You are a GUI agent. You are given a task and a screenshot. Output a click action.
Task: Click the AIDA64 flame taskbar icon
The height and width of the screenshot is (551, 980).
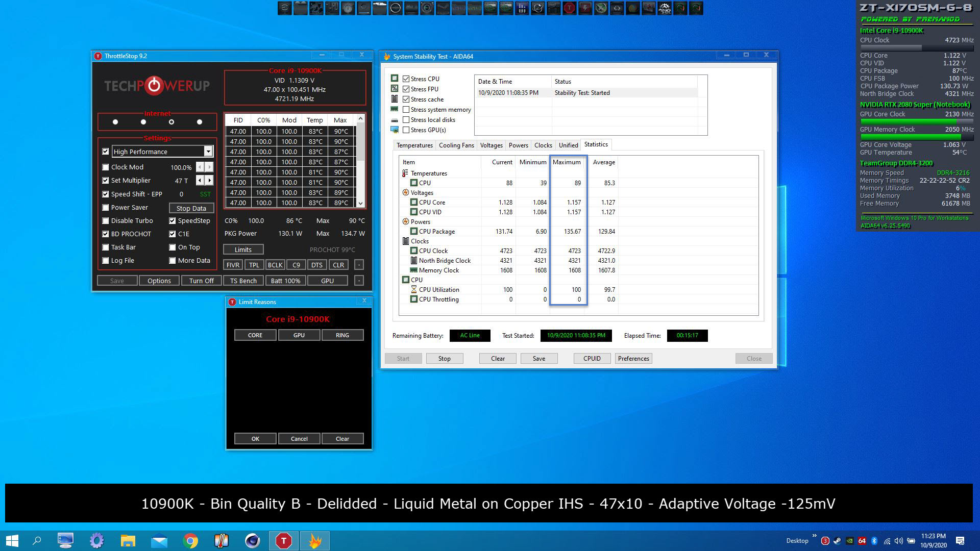(x=314, y=540)
